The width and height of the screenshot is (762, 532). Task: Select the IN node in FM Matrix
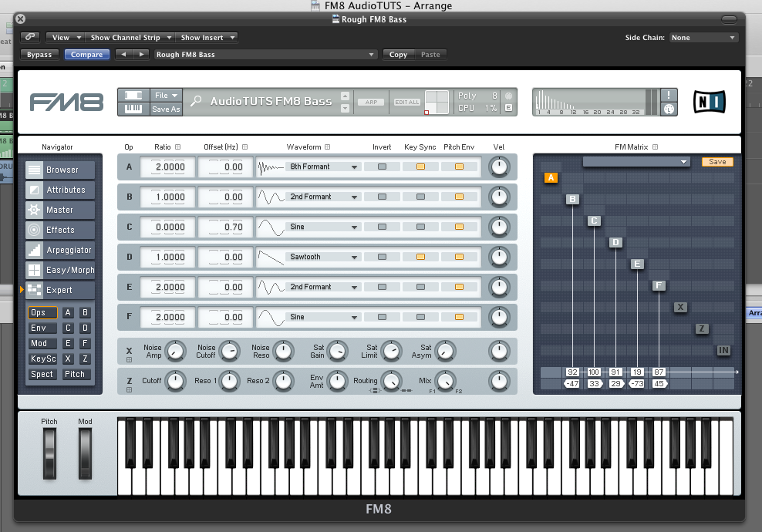723,350
